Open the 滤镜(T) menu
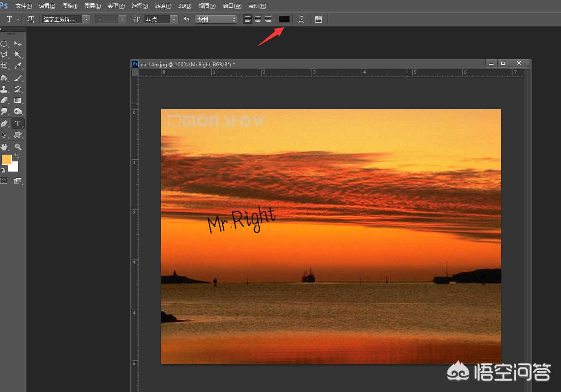This screenshot has height=392, width=561. point(163,6)
